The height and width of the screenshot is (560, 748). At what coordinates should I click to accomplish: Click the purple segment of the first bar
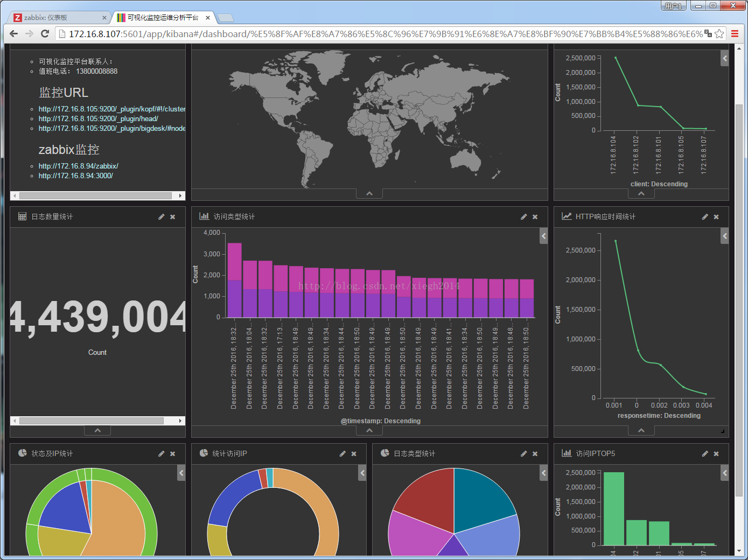point(235,298)
